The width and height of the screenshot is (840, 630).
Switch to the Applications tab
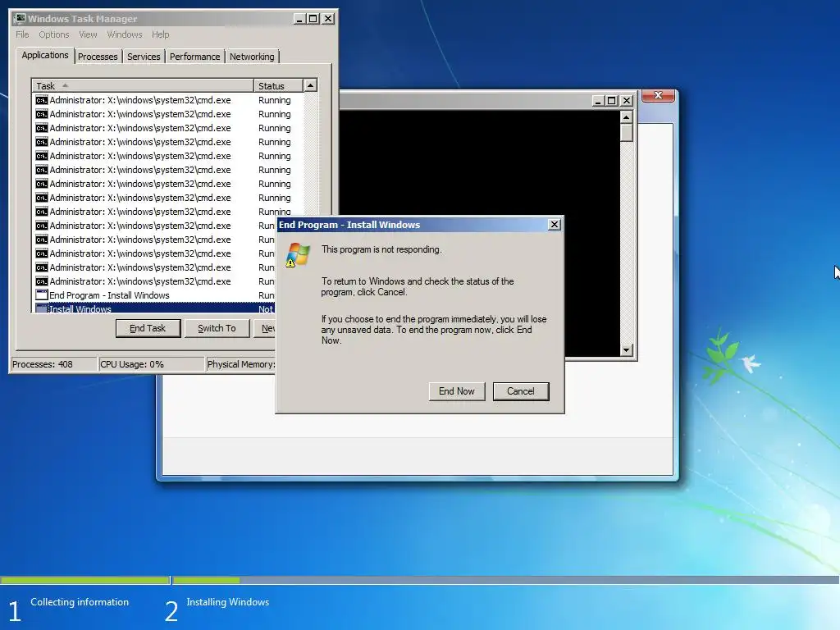point(45,55)
